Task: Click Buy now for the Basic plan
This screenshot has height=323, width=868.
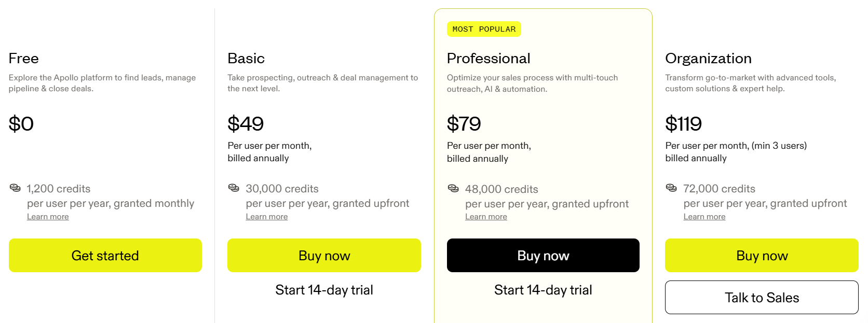Action: [x=324, y=255]
